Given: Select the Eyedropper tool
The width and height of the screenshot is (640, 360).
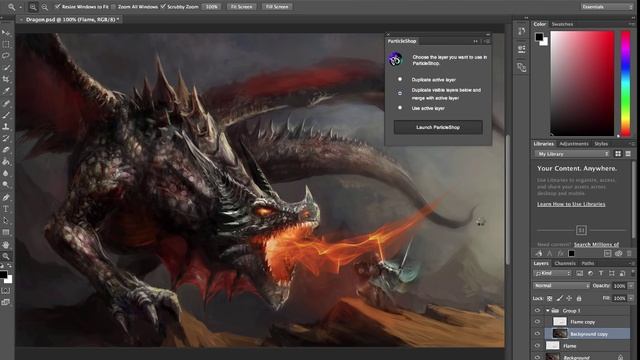Looking at the screenshot, I should click(x=6, y=91).
